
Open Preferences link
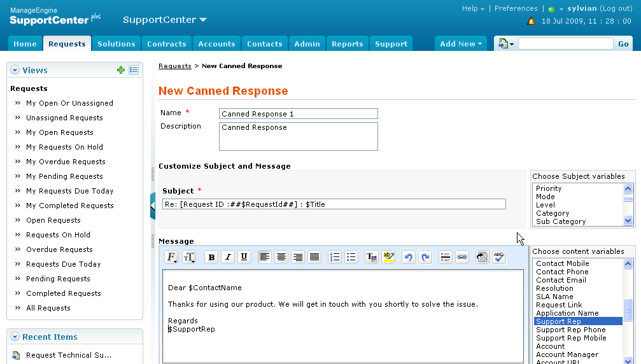pyautogui.click(x=516, y=8)
